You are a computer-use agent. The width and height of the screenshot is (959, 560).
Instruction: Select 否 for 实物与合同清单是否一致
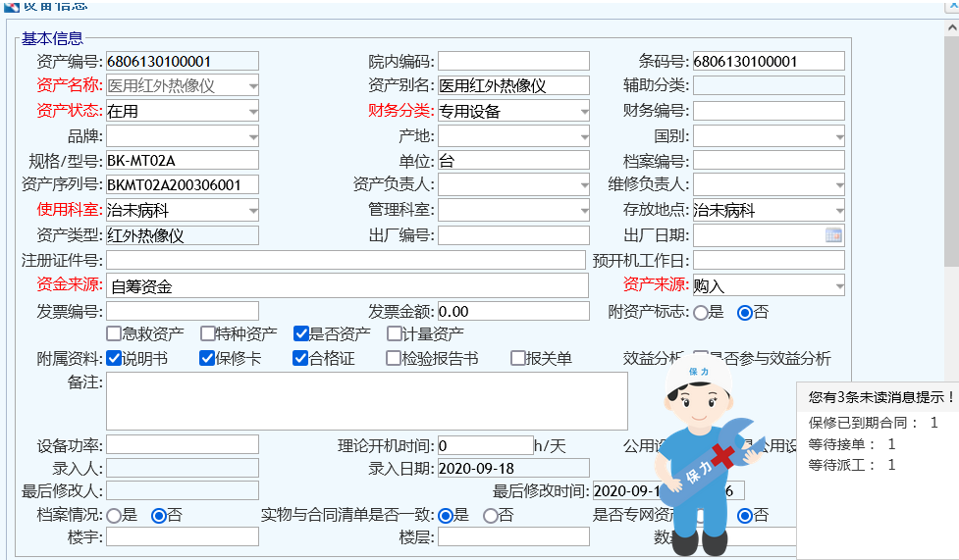pos(491,516)
